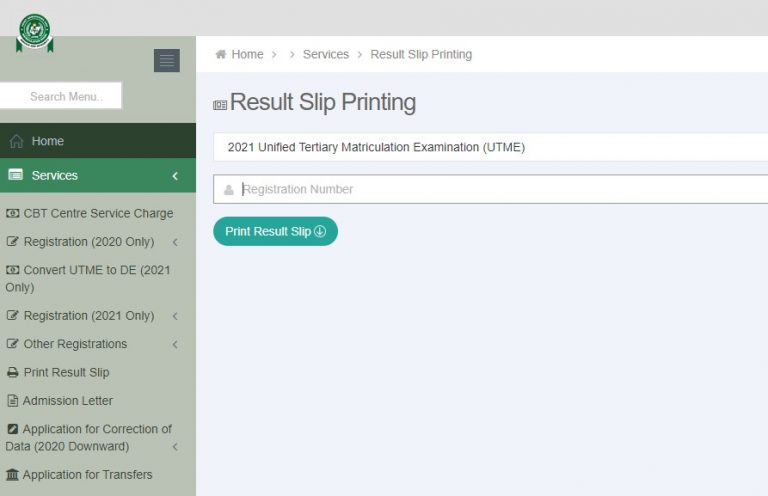Focus the Registration Number input field
The width and height of the screenshot is (768, 496).
(x=490, y=189)
